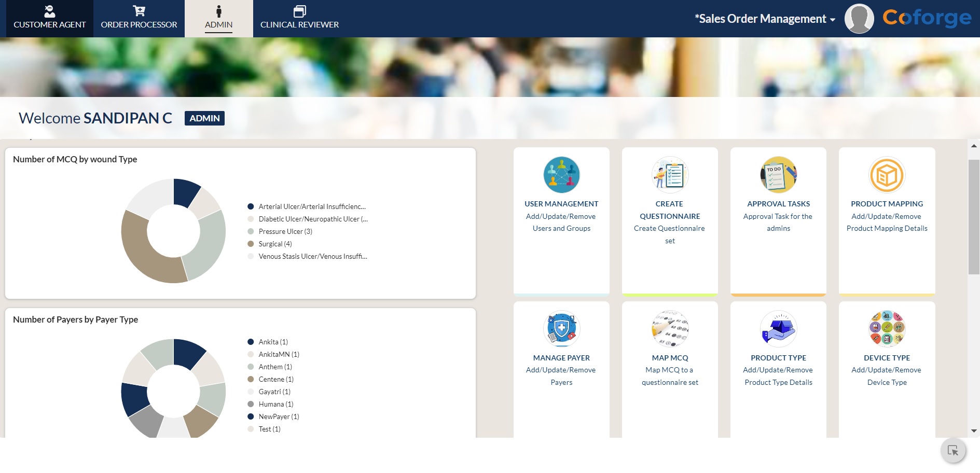Switch to the Clinical Reviewer tab
The width and height of the screenshot is (980, 473).
pyautogui.click(x=299, y=19)
